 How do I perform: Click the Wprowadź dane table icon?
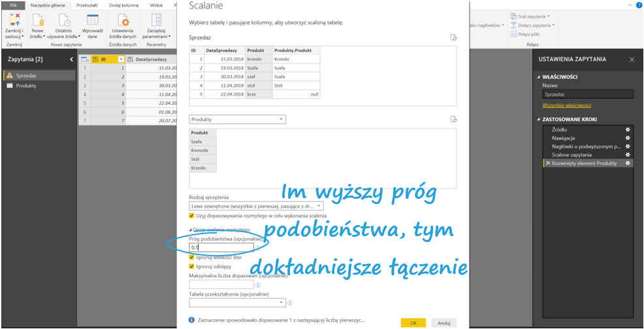pyautogui.click(x=93, y=20)
